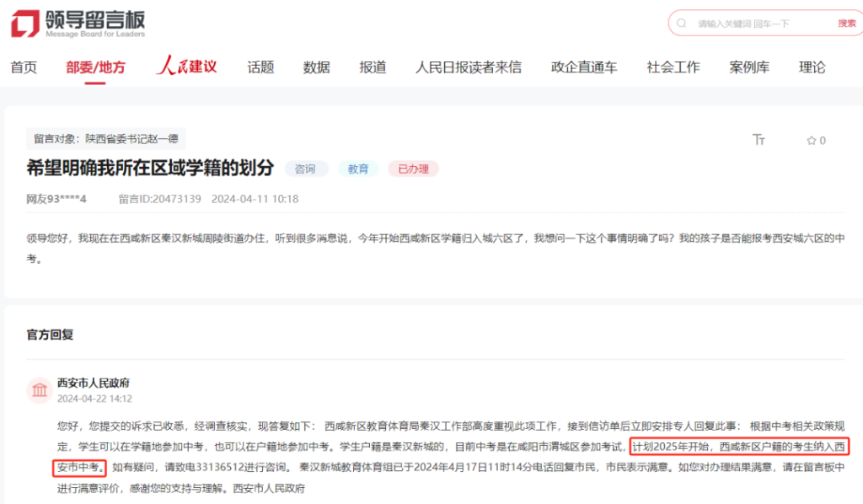Toggle the favorite star icon
Screen dimensions: 863x504
point(812,141)
